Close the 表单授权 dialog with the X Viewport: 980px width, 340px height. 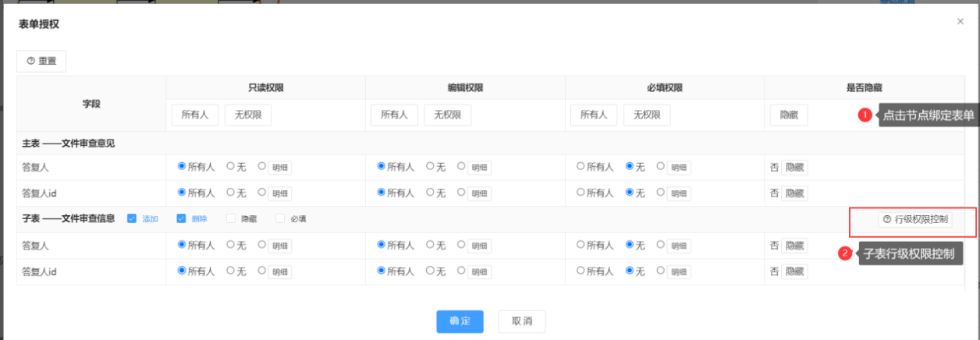point(960,22)
